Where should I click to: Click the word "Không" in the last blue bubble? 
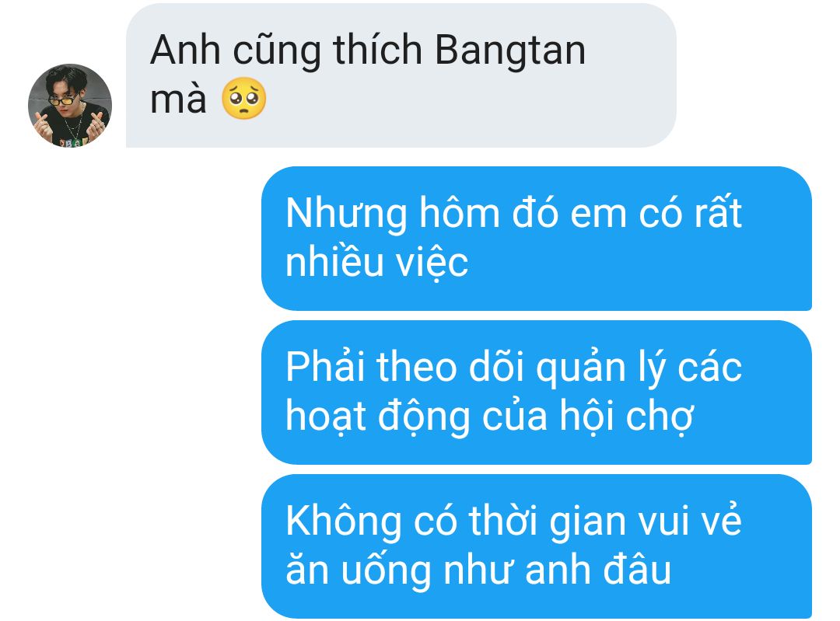[x=344, y=522]
